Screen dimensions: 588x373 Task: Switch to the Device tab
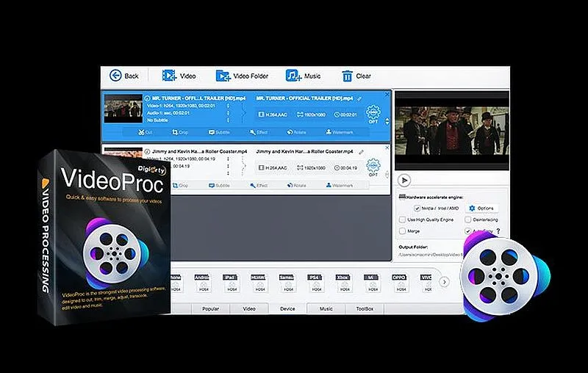point(287,308)
